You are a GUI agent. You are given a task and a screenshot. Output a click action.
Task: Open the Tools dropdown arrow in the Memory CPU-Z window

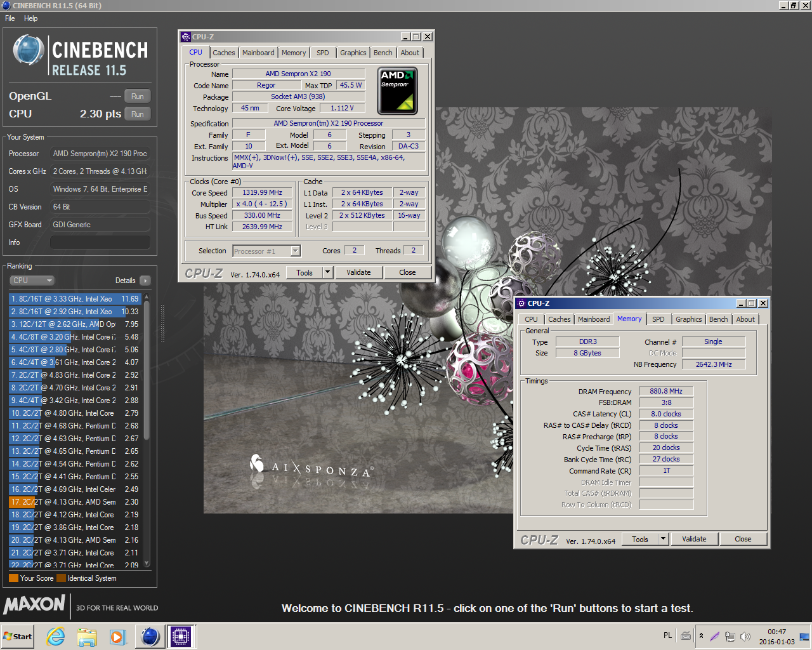[x=664, y=539]
